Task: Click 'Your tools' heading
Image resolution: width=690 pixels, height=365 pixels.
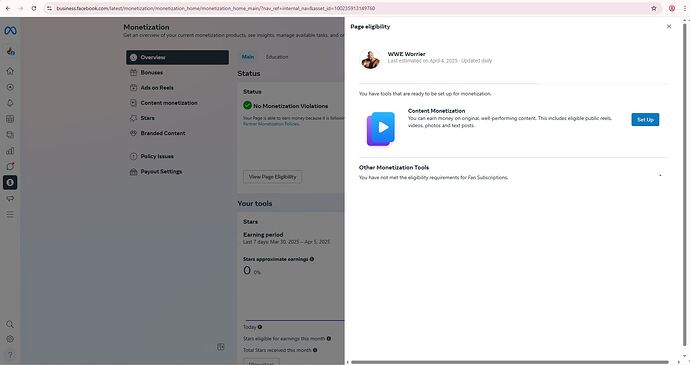Action: pyautogui.click(x=255, y=203)
